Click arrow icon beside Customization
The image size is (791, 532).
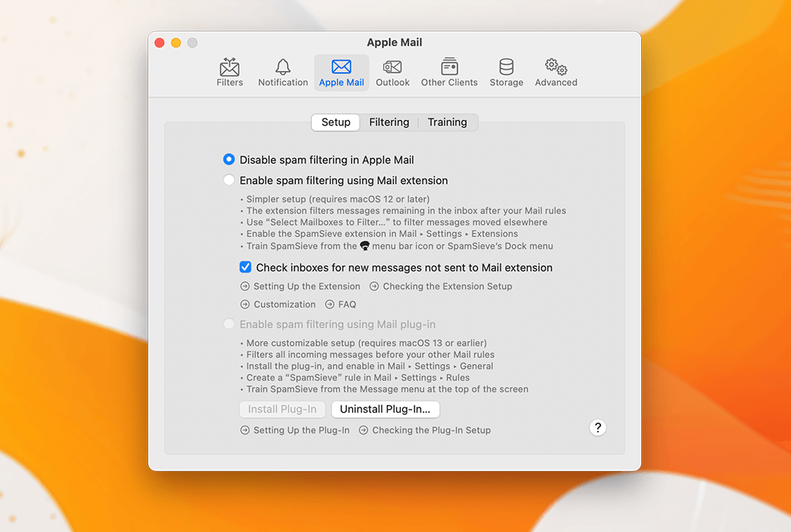[x=245, y=305]
